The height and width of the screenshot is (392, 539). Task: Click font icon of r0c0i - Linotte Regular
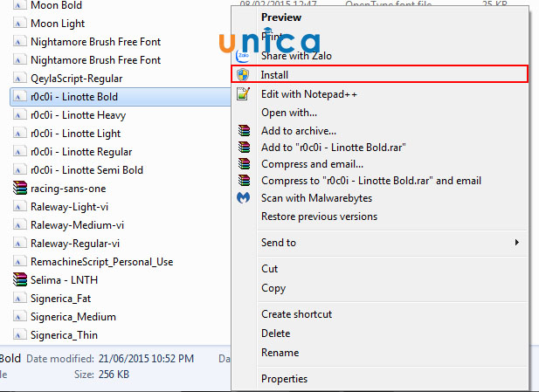coord(19,152)
